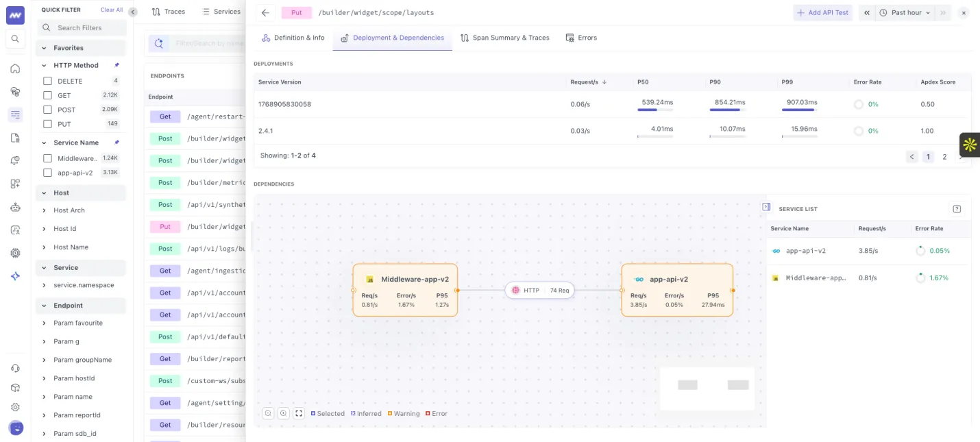Go to deployments page 2
Viewport: 980px width, 442px height.
(x=944, y=157)
